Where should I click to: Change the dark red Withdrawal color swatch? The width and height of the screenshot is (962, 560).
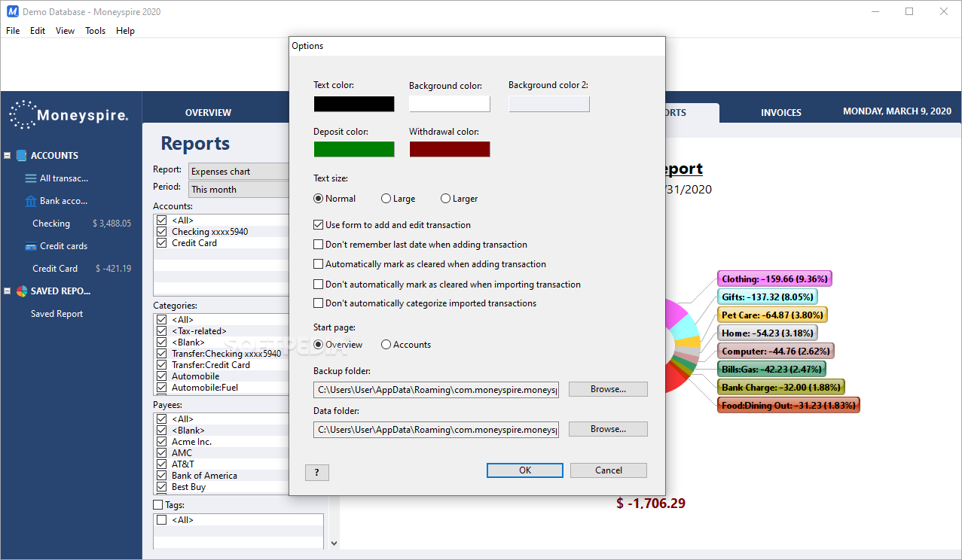coord(450,149)
